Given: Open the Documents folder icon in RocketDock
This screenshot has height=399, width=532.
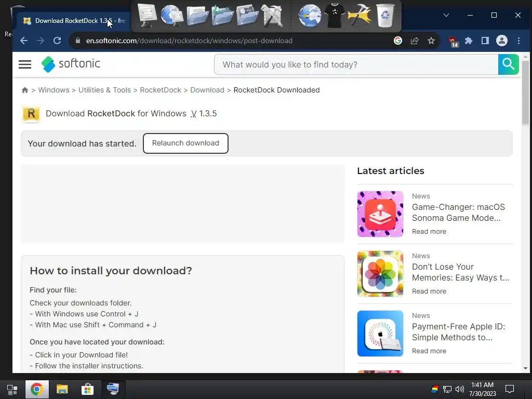Looking at the screenshot, I should [197, 15].
